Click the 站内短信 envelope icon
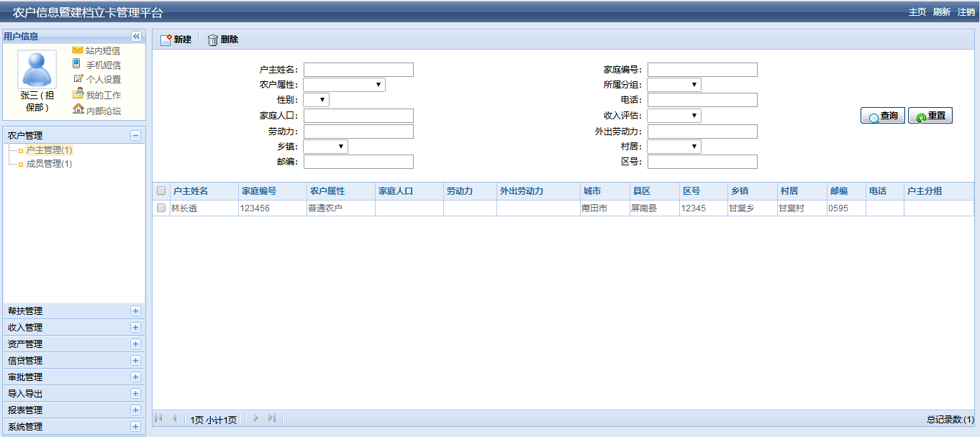This screenshot has width=980, height=437. 78,50
